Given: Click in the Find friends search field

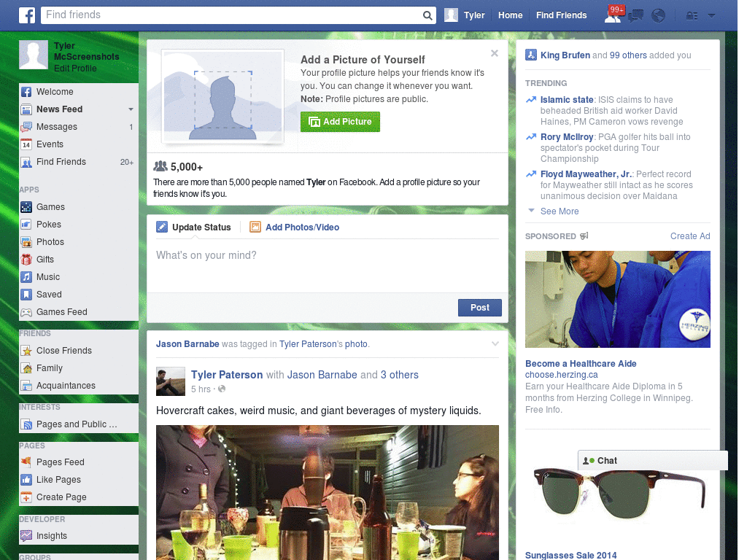Looking at the screenshot, I should click(x=232, y=15).
